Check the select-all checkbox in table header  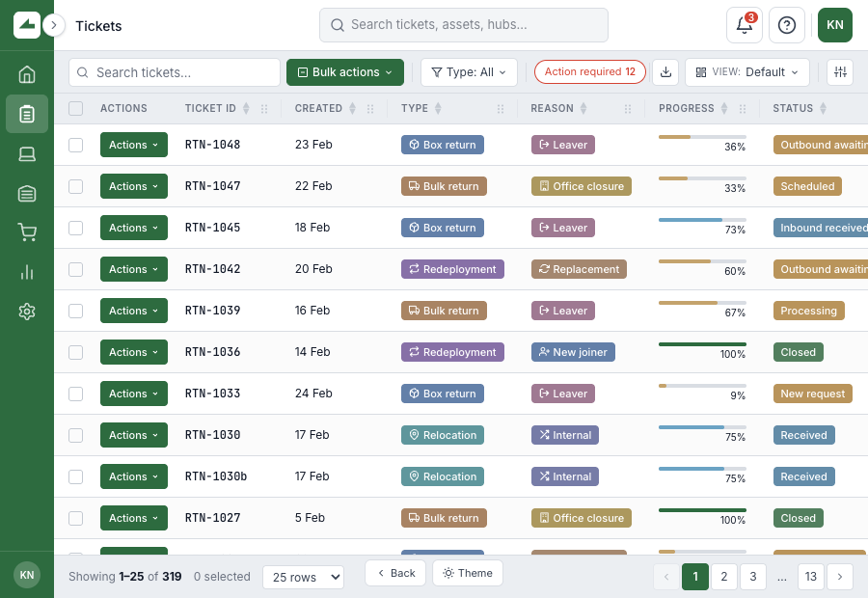coord(75,108)
